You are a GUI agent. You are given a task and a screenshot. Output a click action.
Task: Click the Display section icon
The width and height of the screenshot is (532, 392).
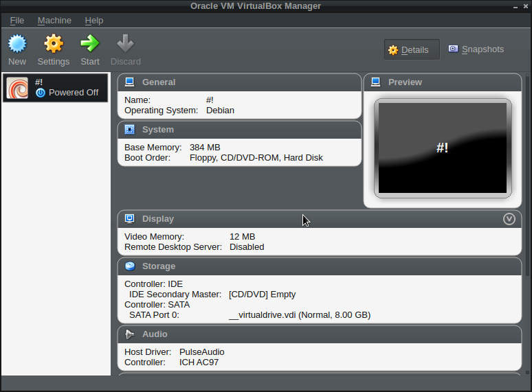129,219
